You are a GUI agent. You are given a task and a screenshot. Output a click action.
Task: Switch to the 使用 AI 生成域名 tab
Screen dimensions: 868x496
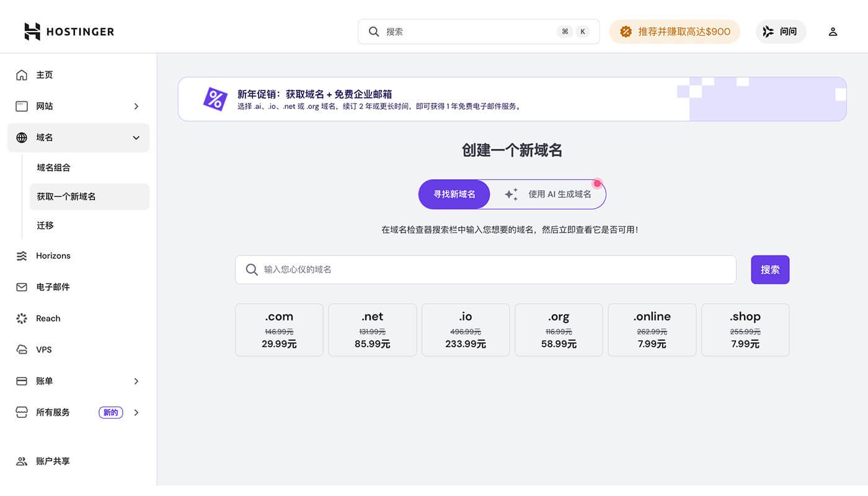click(548, 194)
